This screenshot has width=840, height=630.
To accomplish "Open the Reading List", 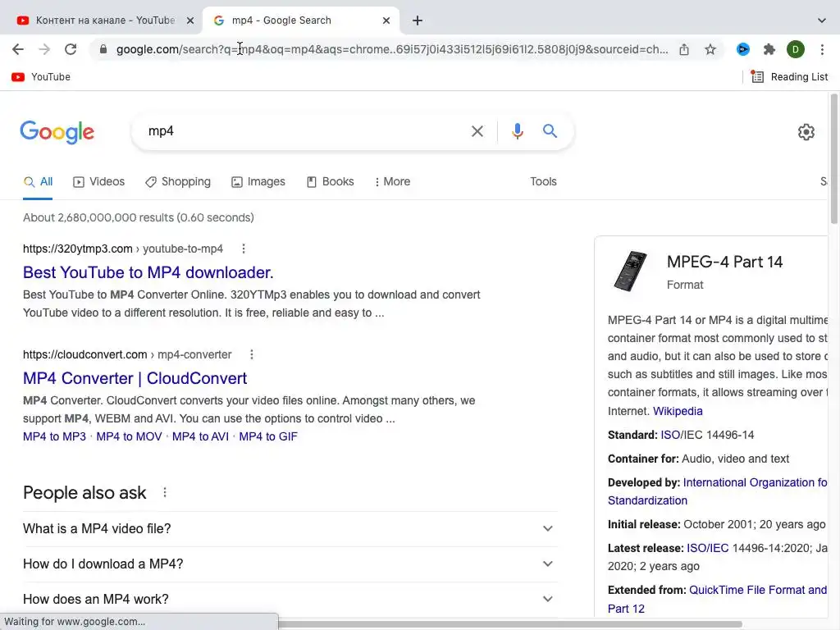I will [790, 77].
